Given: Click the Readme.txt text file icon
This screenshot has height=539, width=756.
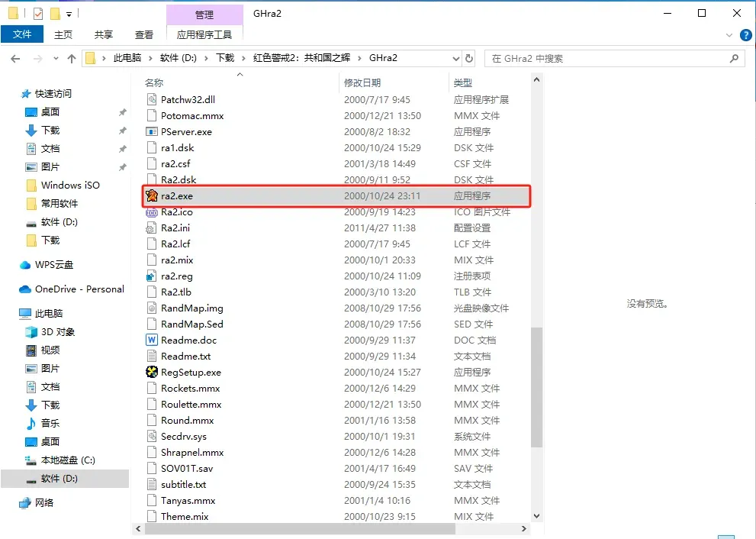Looking at the screenshot, I should click(x=152, y=356).
